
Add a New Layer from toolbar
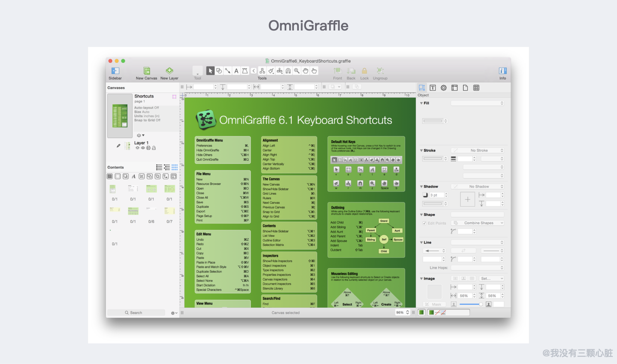click(169, 71)
